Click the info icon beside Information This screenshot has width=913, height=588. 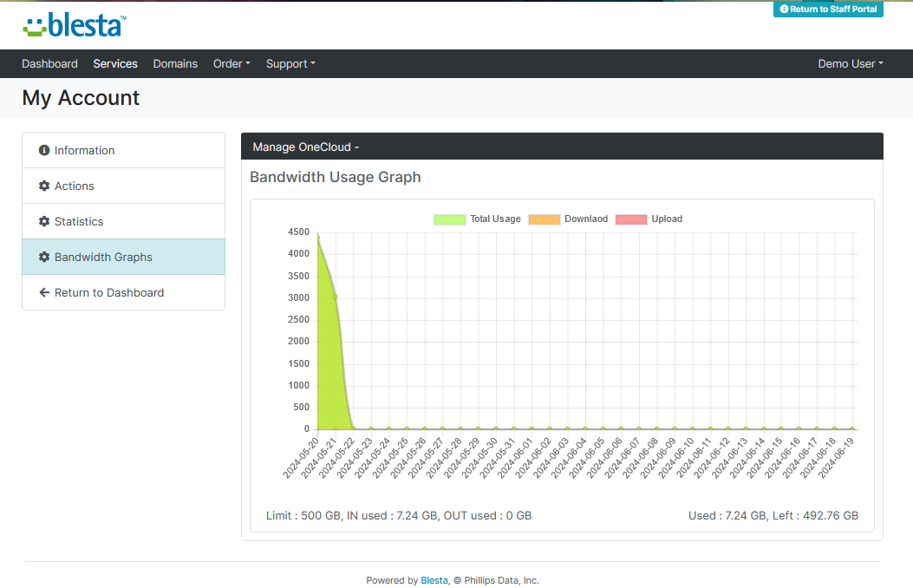tap(44, 150)
